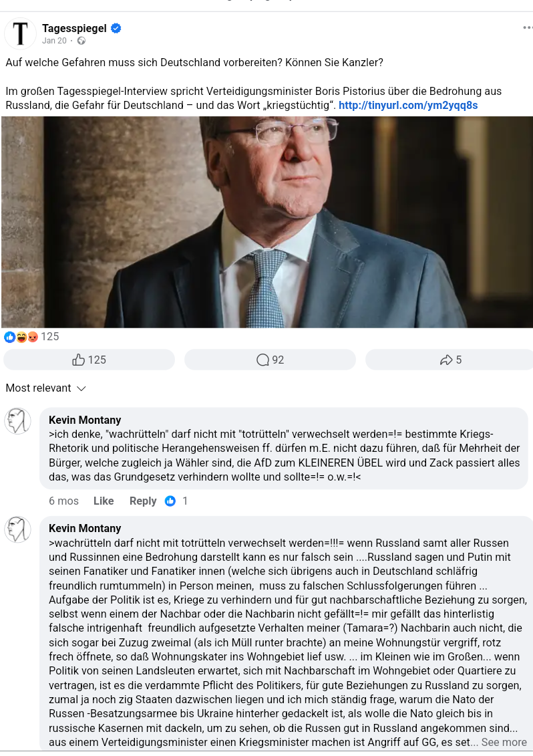This screenshot has width=533, height=756.
Task: Click the globe privacy icon beside Jan 20
Action: click(x=81, y=41)
